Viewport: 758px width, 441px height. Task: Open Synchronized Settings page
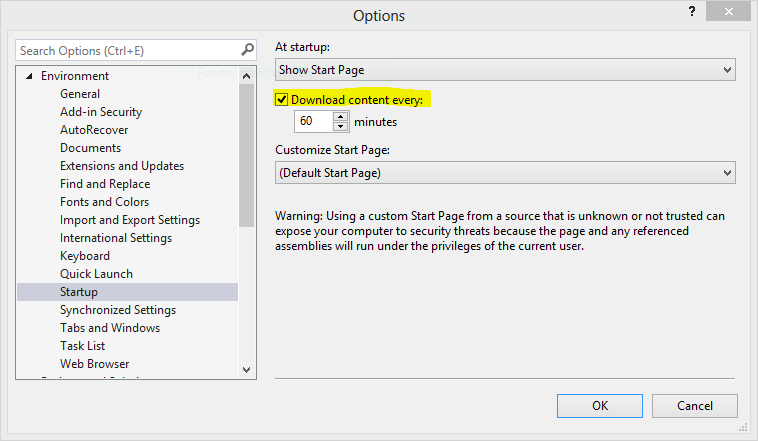point(118,310)
